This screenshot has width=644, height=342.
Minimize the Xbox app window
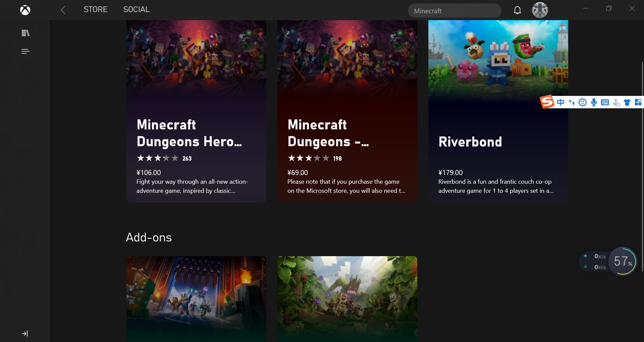click(x=586, y=8)
